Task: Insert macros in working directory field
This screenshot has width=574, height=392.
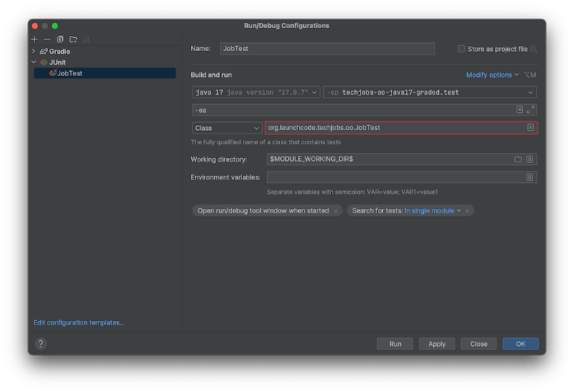Action: coord(529,159)
